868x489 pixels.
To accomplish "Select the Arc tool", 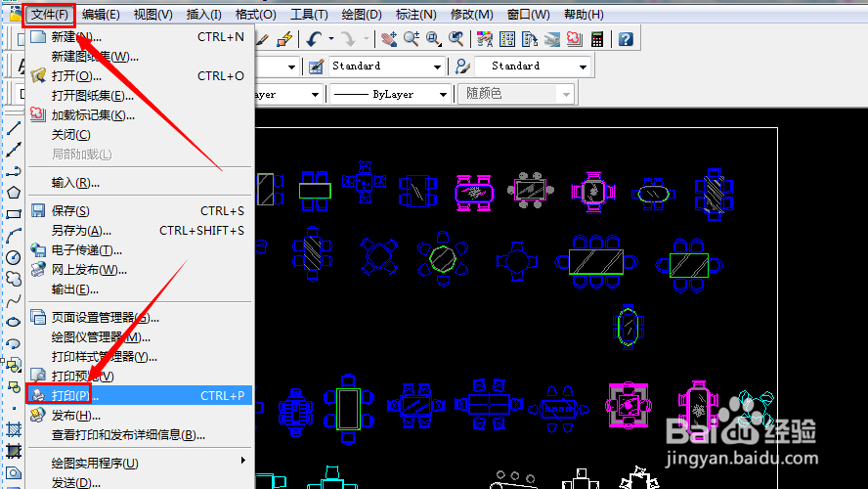I will coord(14,236).
